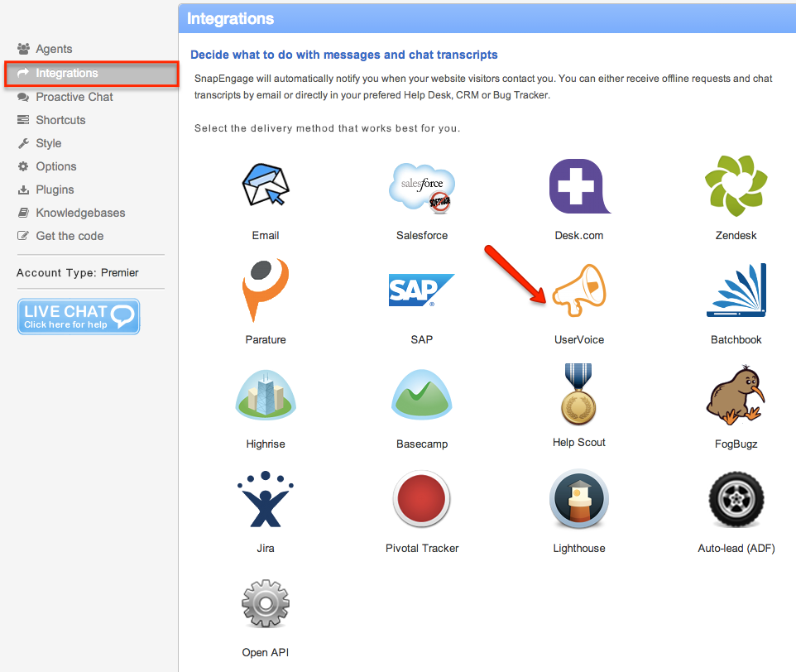Click the Integrations panel header title
Image resolution: width=796 pixels, height=672 pixels.
point(231,19)
